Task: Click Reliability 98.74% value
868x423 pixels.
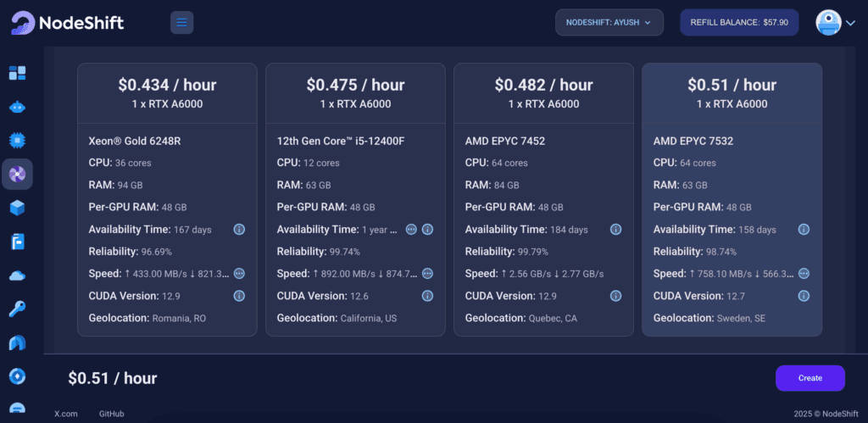Action: click(x=721, y=252)
